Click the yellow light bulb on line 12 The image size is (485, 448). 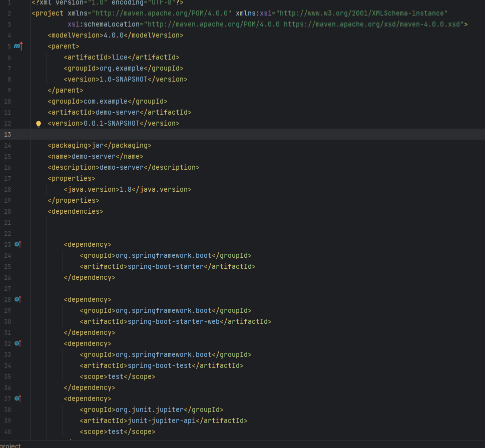[39, 124]
